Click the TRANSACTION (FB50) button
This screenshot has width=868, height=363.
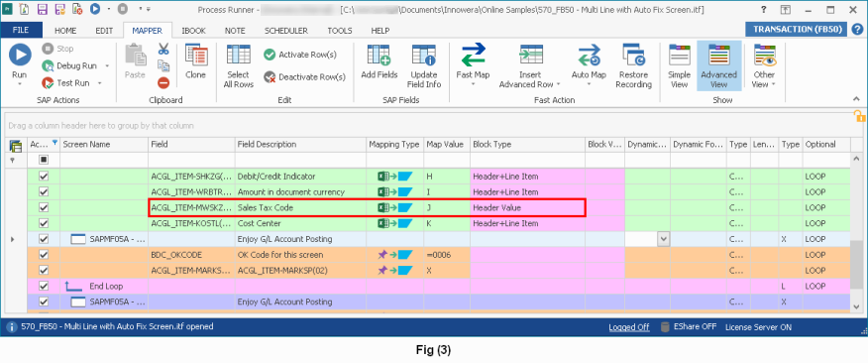(797, 30)
